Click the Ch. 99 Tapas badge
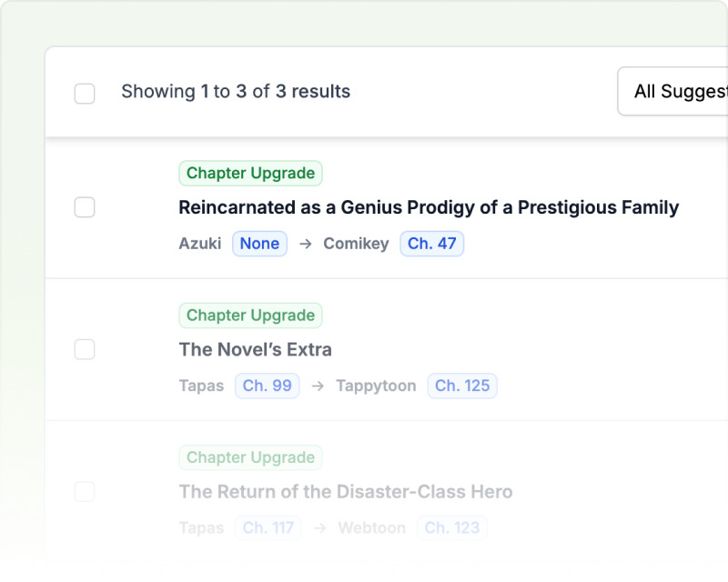728x582 pixels. coord(267,386)
